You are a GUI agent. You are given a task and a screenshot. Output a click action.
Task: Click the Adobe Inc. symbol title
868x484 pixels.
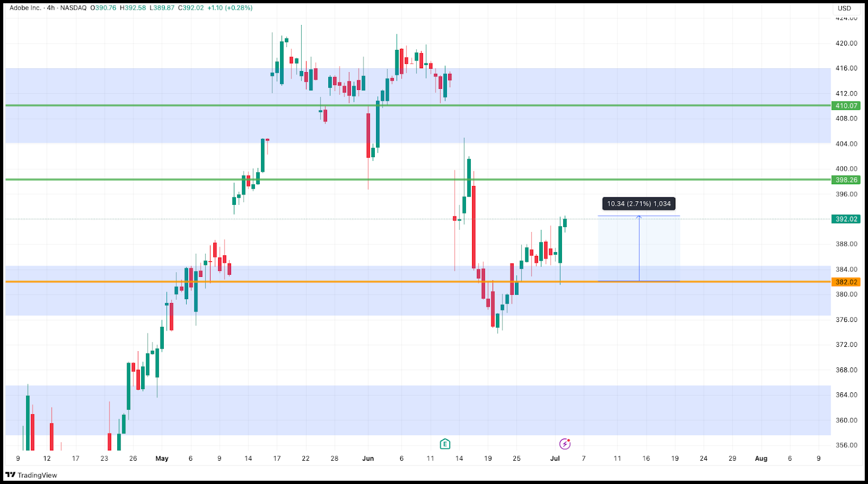25,8
